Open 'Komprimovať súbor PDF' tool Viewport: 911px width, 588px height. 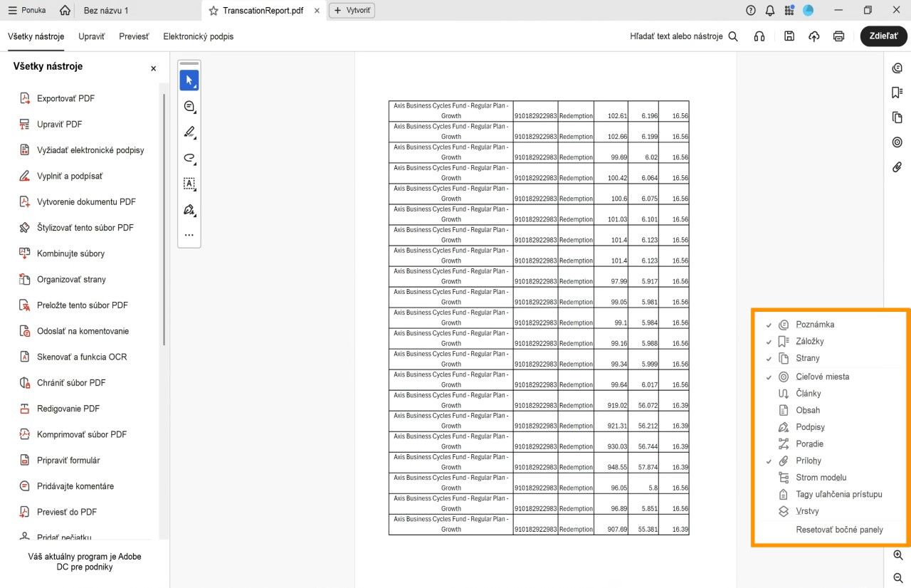pos(73,434)
